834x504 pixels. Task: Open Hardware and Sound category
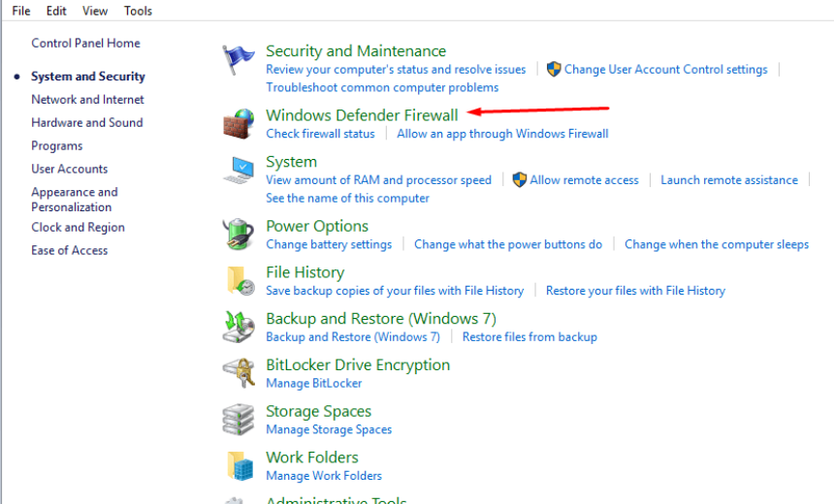86,123
